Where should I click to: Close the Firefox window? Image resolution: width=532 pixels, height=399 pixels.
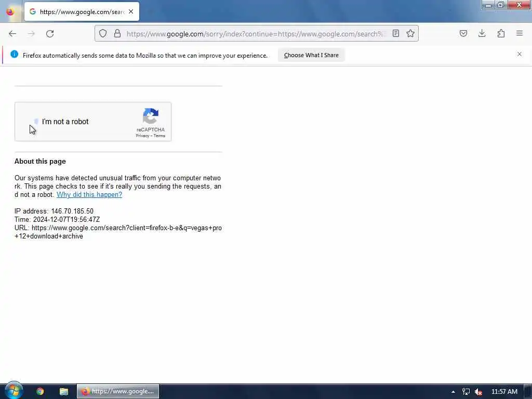(519, 5)
